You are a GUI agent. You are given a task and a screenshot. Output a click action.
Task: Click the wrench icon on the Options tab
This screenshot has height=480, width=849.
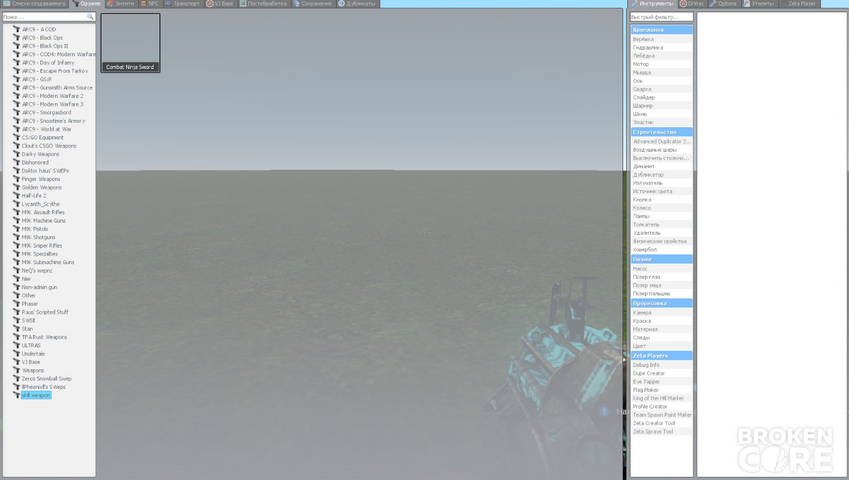tap(713, 3)
